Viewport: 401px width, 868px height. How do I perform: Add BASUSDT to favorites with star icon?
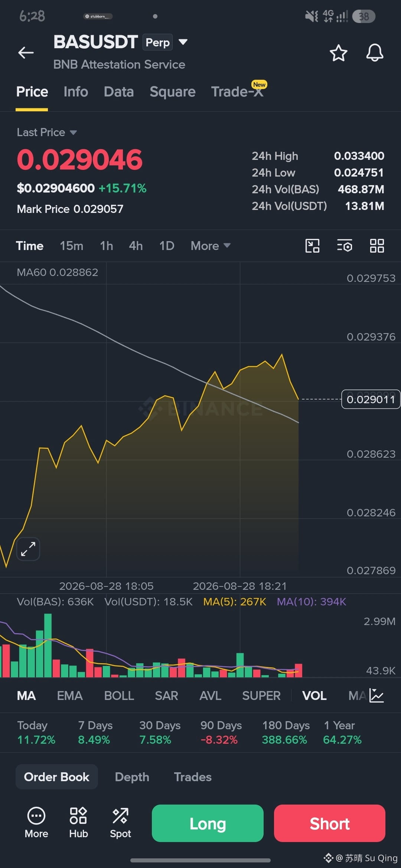pyautogui.click(x=338, y=53)
